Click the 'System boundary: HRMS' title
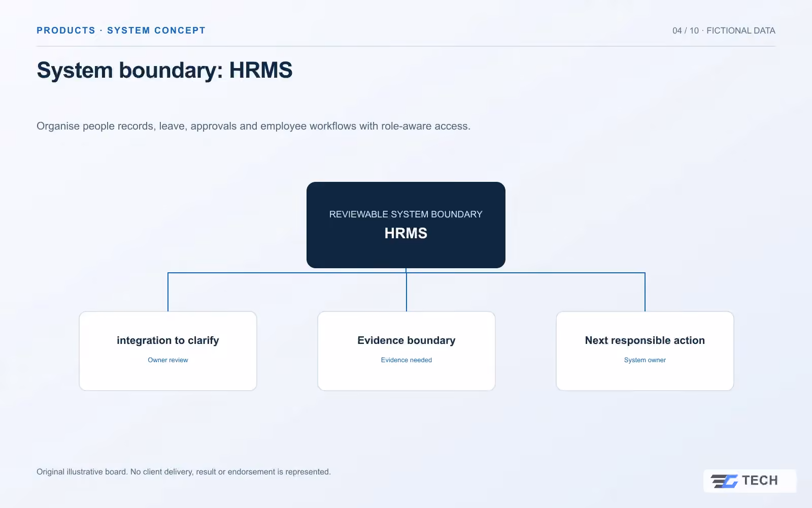The width and height of the screenshot is (812, 508). tap(164, 70)
